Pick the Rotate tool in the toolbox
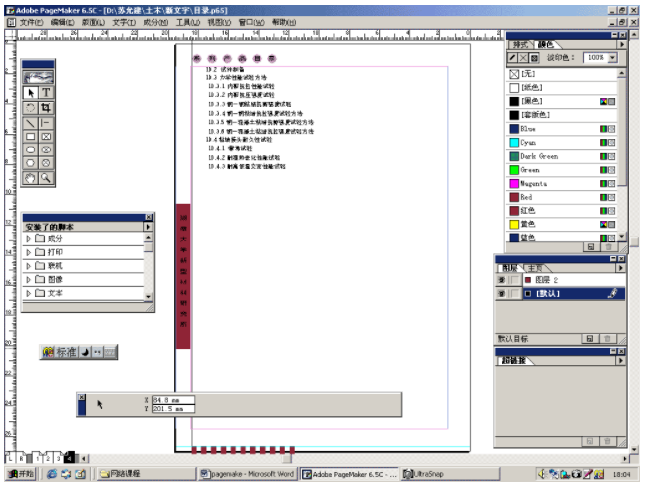This screenshot has height=489, width=645. (31, 107)
